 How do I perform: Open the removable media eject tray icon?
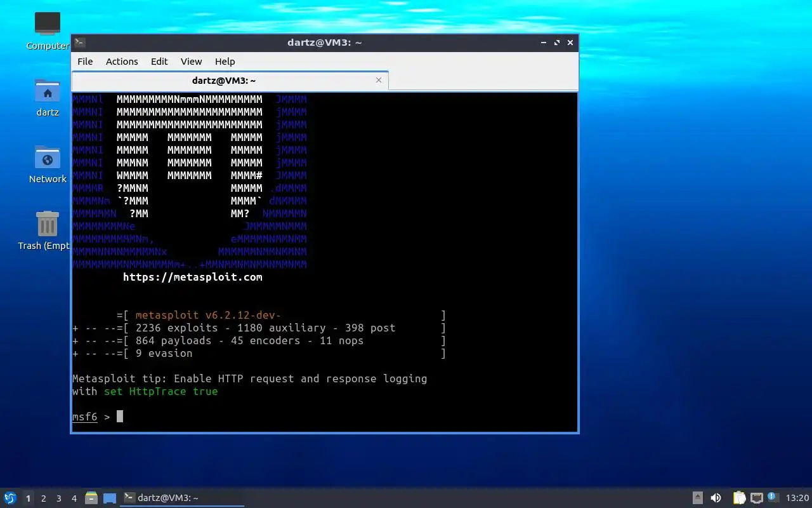[x=698, y=498]
